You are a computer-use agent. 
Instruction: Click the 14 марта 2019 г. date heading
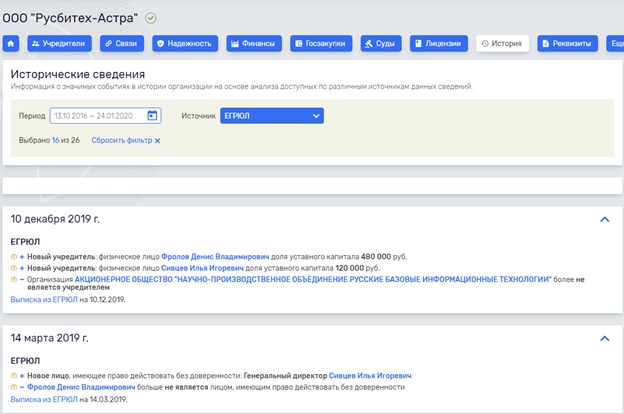point(49,338)
